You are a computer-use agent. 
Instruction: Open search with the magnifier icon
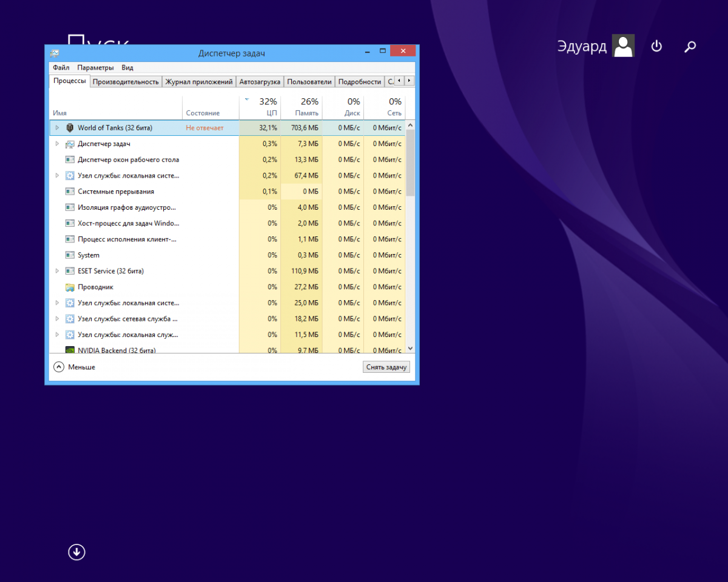(x=690, y=46)
